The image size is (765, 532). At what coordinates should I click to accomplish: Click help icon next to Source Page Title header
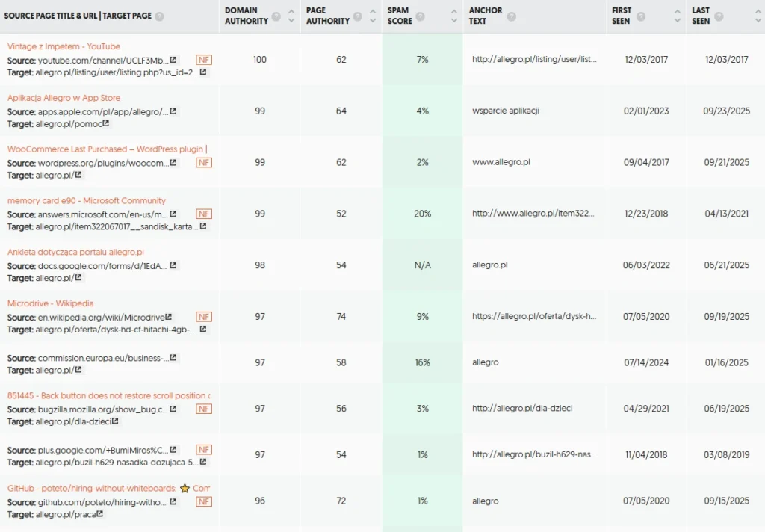click(x=159, y=16)
